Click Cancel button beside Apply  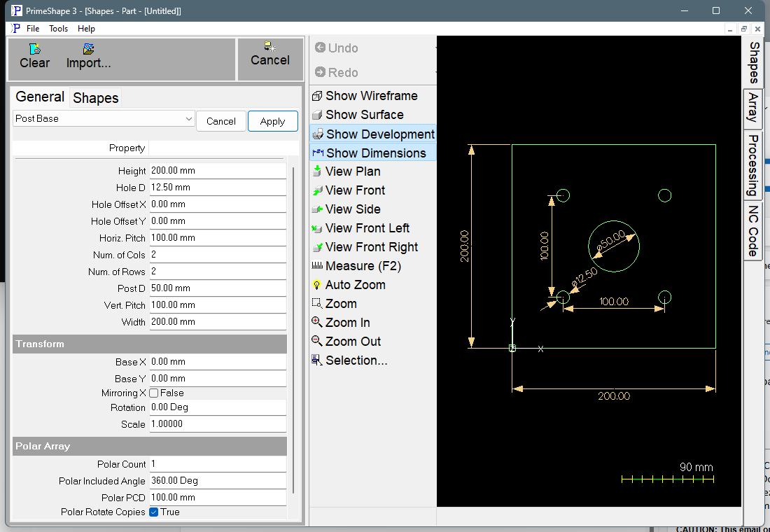click(x=221, y=121)
